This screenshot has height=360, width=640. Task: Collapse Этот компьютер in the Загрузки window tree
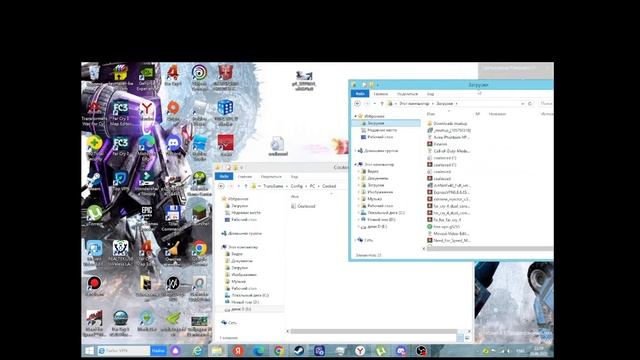click(x=356, y=164)
